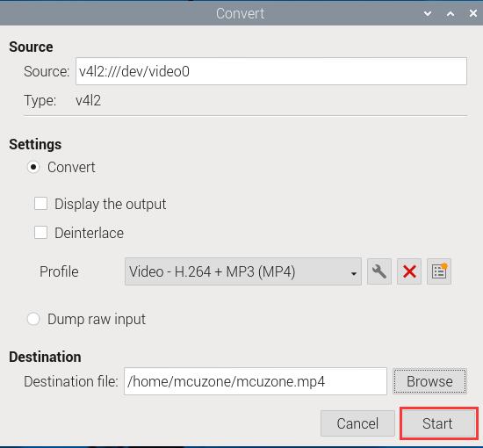
Task: Click Start to begin conversion
Action: click(437, 423)
